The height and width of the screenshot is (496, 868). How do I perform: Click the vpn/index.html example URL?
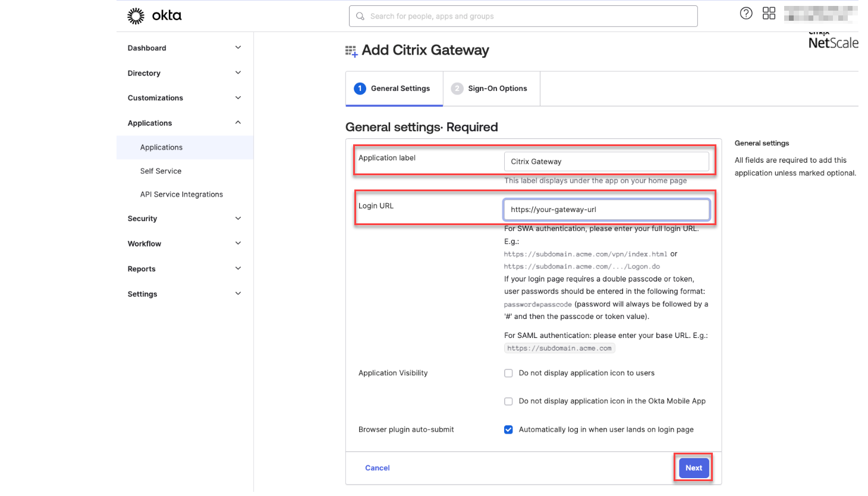pos(586,254)
